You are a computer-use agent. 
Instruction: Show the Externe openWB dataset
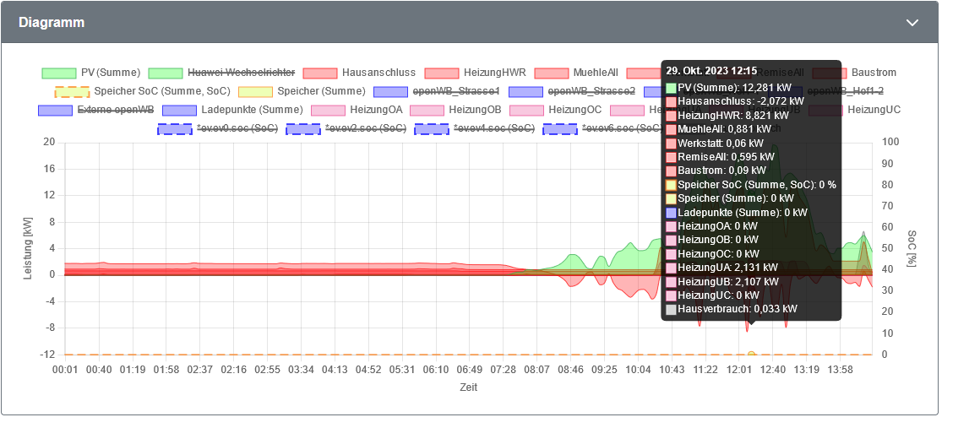(96, 110)
